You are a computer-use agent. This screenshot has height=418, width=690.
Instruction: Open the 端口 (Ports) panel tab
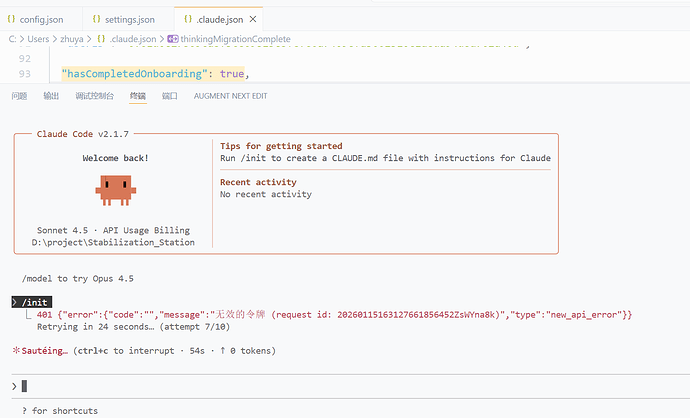(170, 96)
